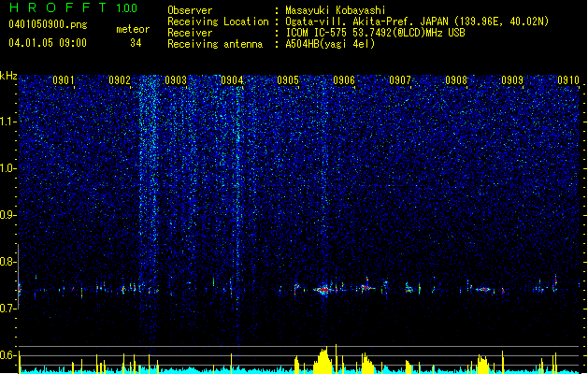Click the meteor echo streak near 0908
The image size is (588, 374).
(483, 289)
